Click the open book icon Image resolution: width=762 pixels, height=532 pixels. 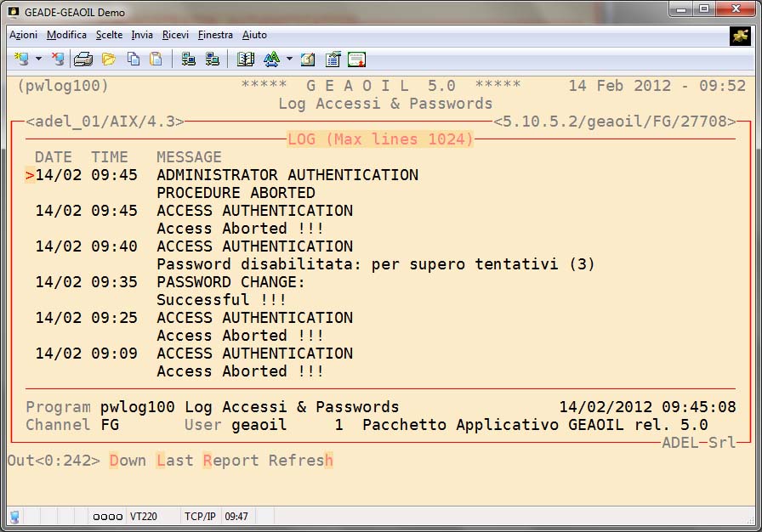click(246, 59)
